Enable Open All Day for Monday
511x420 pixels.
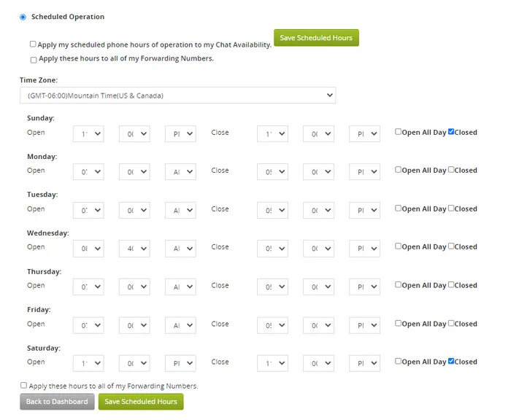point(398,170)
